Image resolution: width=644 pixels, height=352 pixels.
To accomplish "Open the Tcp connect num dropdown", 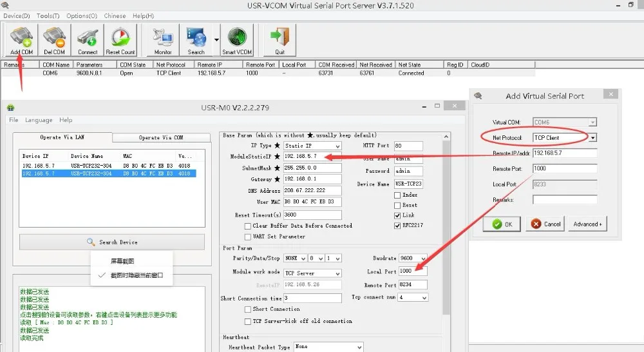I will pos(413,297).
